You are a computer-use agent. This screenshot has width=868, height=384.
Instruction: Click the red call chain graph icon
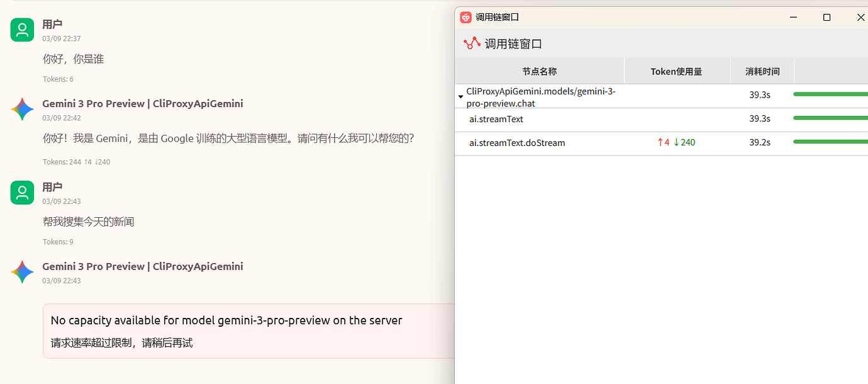click(472, 43)
